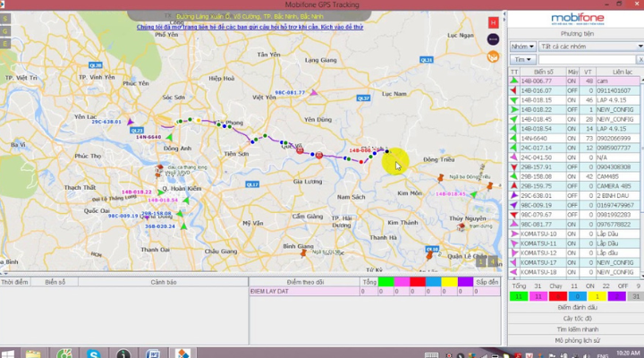The width and height of the screenshot is (644, 358).
Task: Open File Explorer from the taskbar
Action: pyautogui.click(x=33, y=354)
